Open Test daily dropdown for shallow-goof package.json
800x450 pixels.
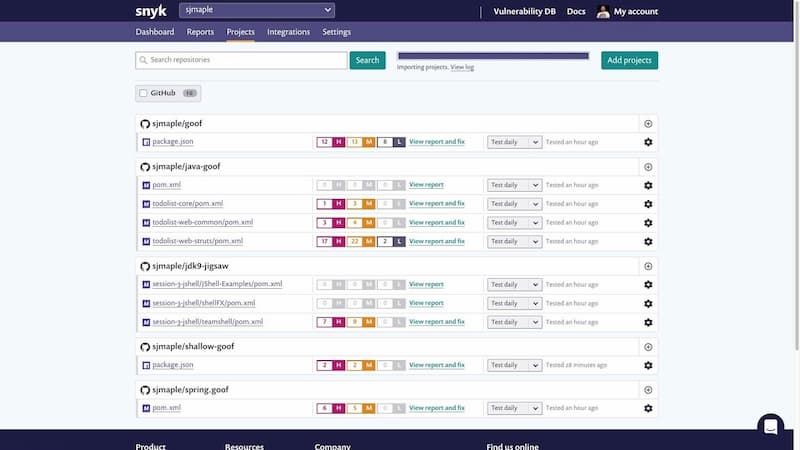[514, 365]
